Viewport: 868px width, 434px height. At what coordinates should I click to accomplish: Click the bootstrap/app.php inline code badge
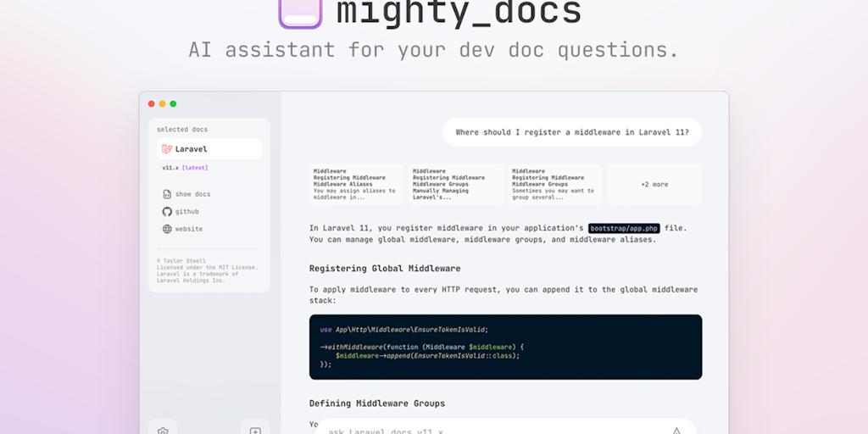coord(624,228)
